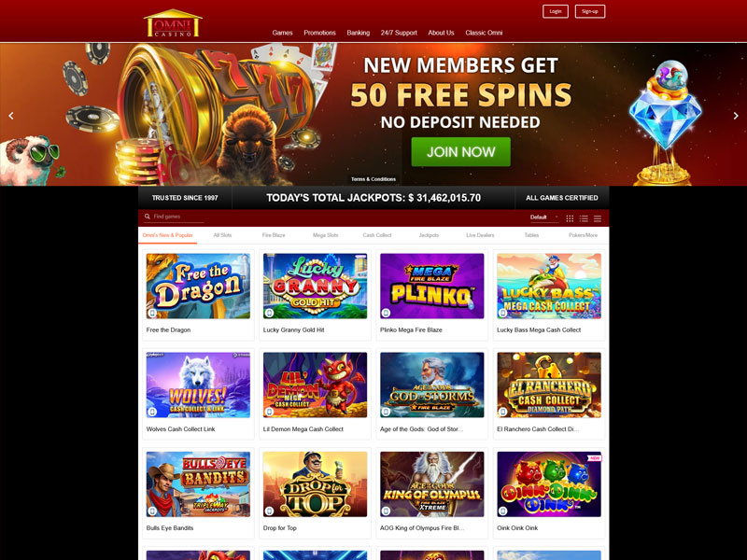This screenshot has height=560, width=747.
Task: Go to next banner slide arrow
Action: coord(736,115)
